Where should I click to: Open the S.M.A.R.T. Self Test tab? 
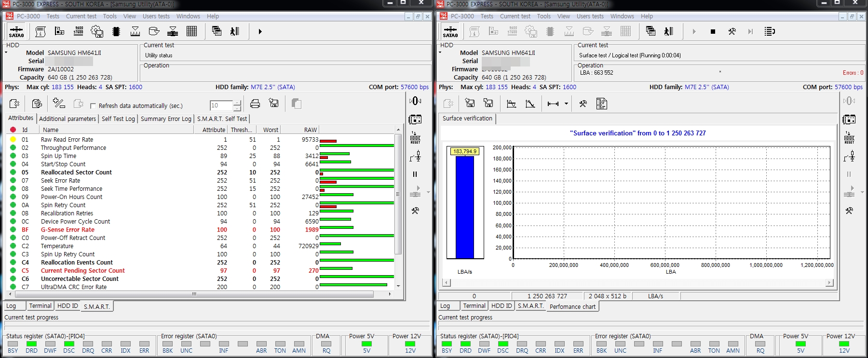[222, 119]
